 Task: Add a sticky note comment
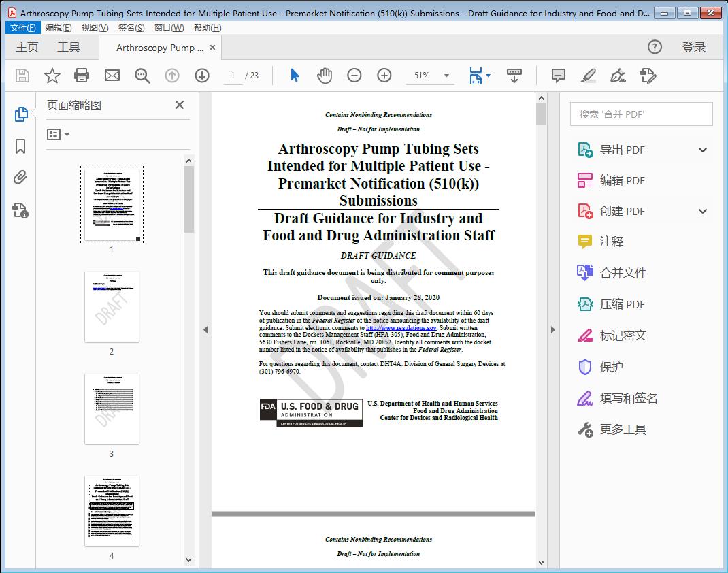point(558,76)
